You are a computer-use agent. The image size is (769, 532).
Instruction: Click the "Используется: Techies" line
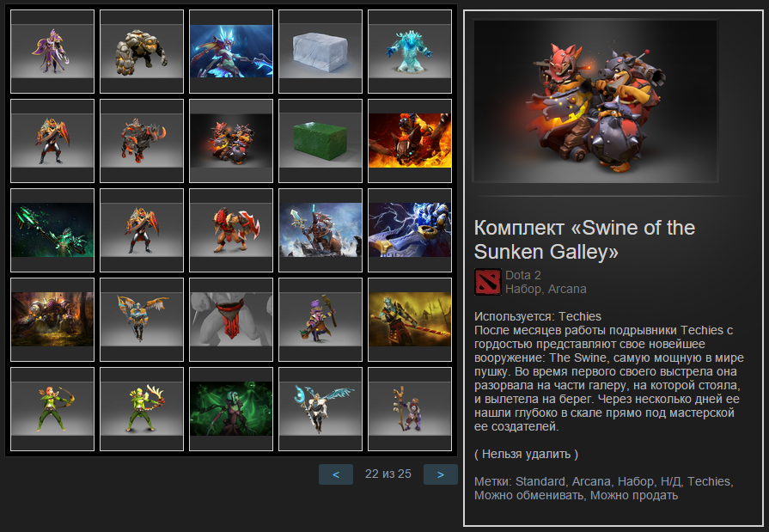(x=538, y=316)
